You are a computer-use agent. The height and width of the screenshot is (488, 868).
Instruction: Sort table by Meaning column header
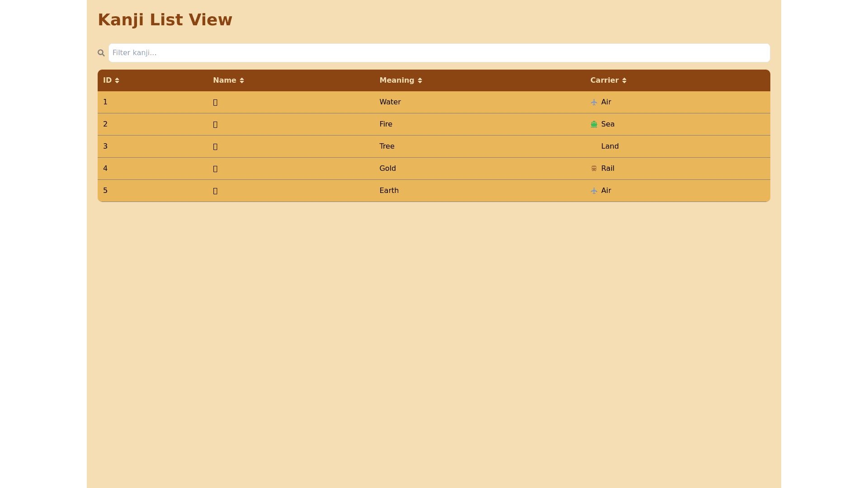(396, 80)
